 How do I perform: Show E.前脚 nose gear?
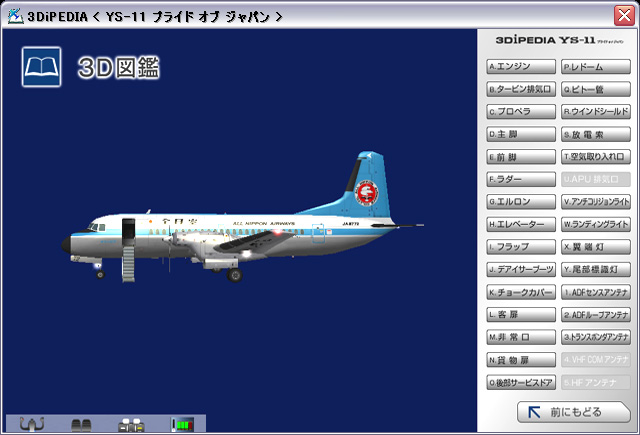(521, 157)
